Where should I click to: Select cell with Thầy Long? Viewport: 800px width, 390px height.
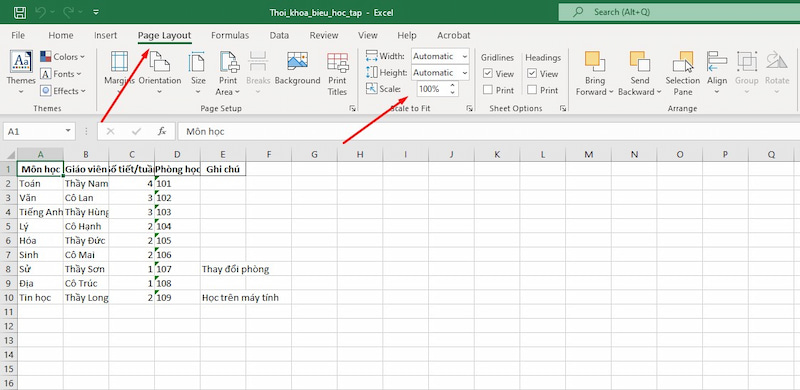tap(86, 298)
